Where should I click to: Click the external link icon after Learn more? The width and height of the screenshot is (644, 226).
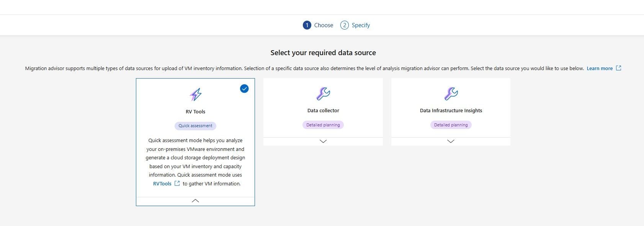pos(618,68)
